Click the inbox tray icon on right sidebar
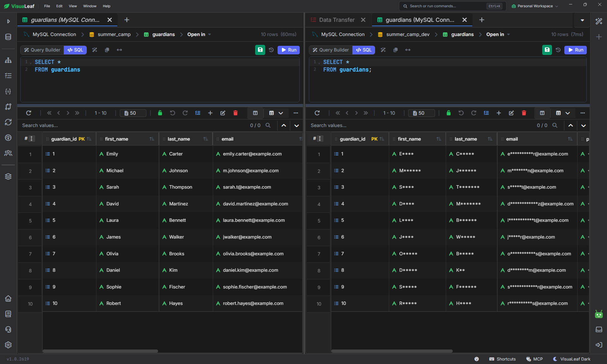607x364 pixels. coord(599,330)
